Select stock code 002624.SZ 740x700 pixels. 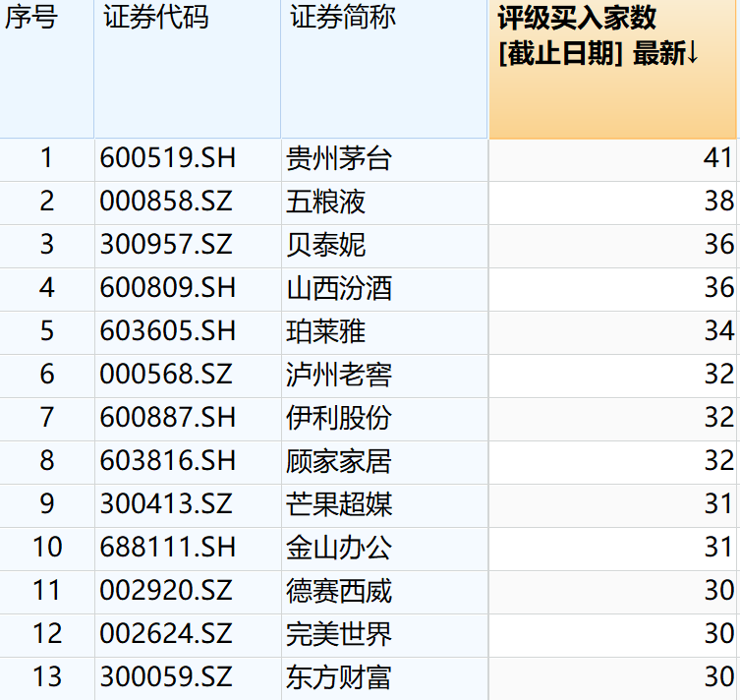pos(166,634)
